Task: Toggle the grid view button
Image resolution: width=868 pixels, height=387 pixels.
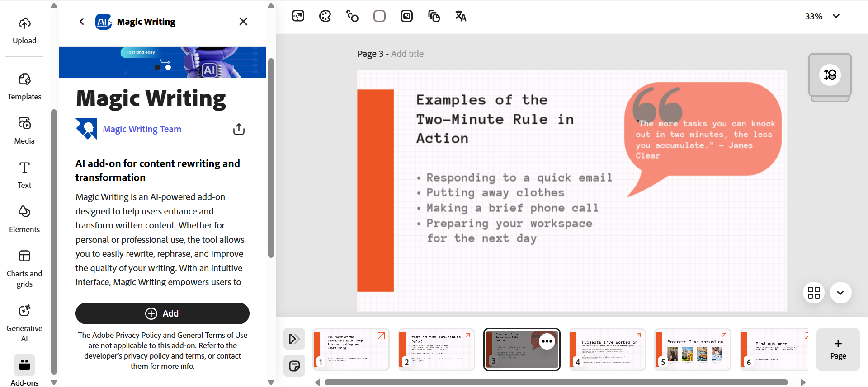Action: (814, 293)
